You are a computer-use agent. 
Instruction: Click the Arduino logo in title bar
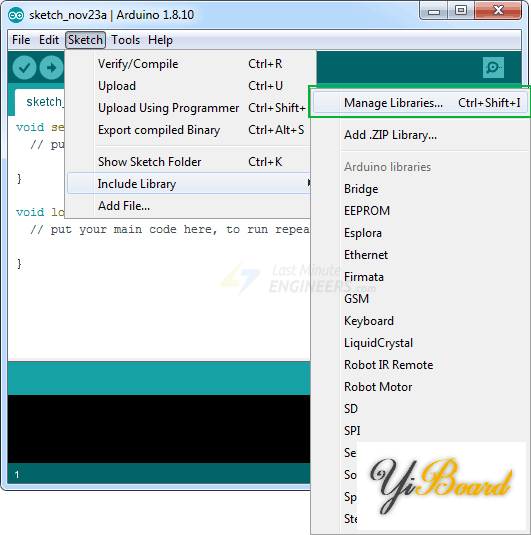pyautogui.click(x=16, y=15)
